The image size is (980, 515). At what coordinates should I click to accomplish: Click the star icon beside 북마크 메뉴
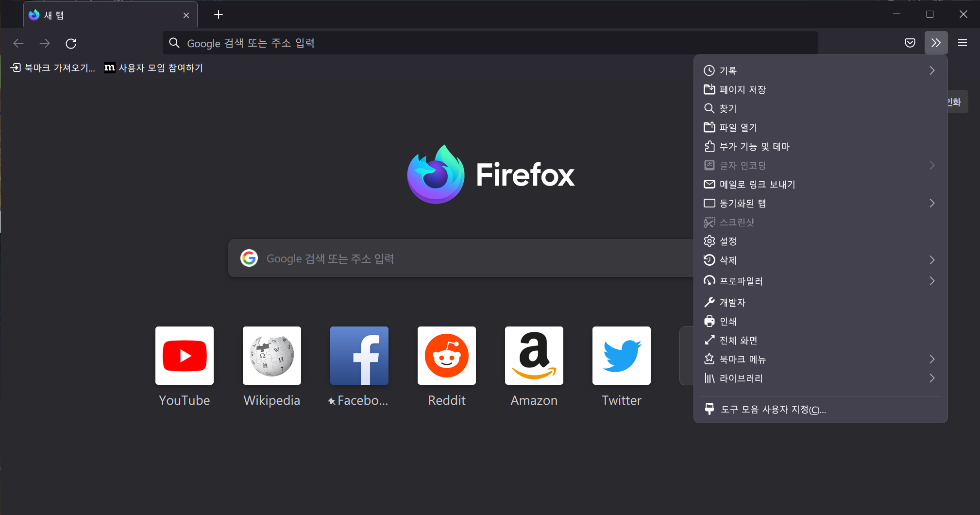[x=710, y=359]
